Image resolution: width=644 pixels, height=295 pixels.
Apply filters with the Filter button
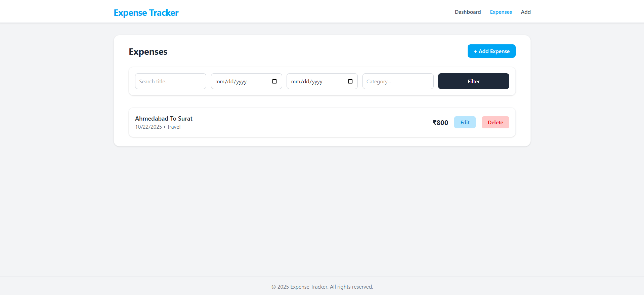pyautogui.click(x=473, y=81)
